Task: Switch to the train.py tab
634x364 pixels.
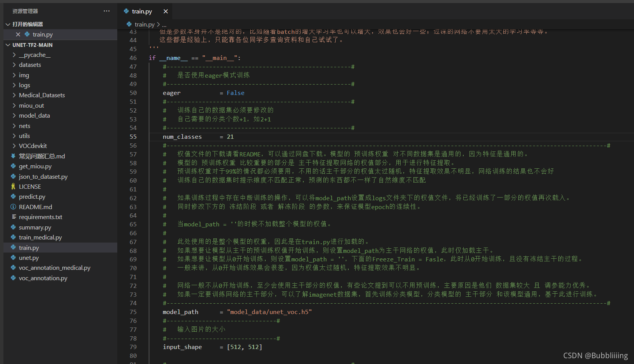Action: tap(142, 12)
